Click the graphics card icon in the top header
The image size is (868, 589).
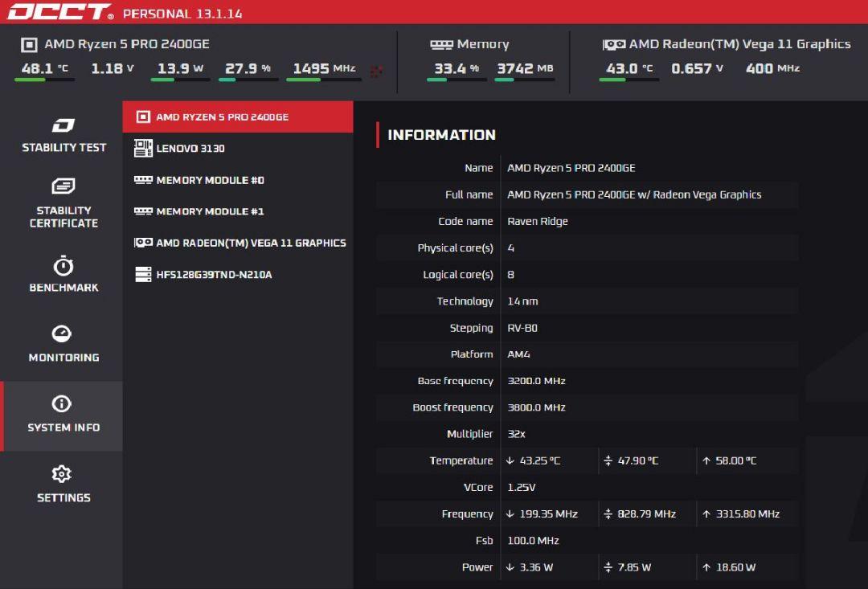click(x=614, y=44)
